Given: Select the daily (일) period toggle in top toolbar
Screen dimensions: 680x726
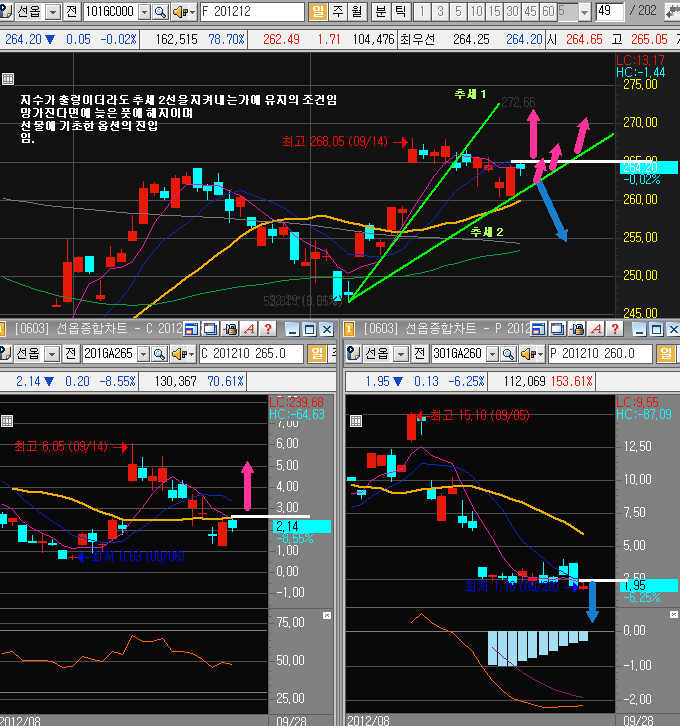Looking at the screenshot, I should click(319, 12).
